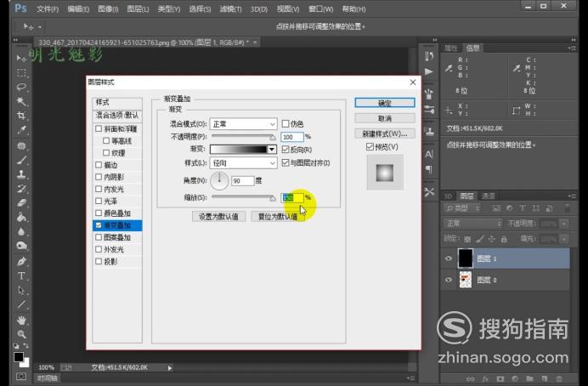Open the Paragraph panel icon
The height and width of the screenshot is (386, 588).
[429, 169]
